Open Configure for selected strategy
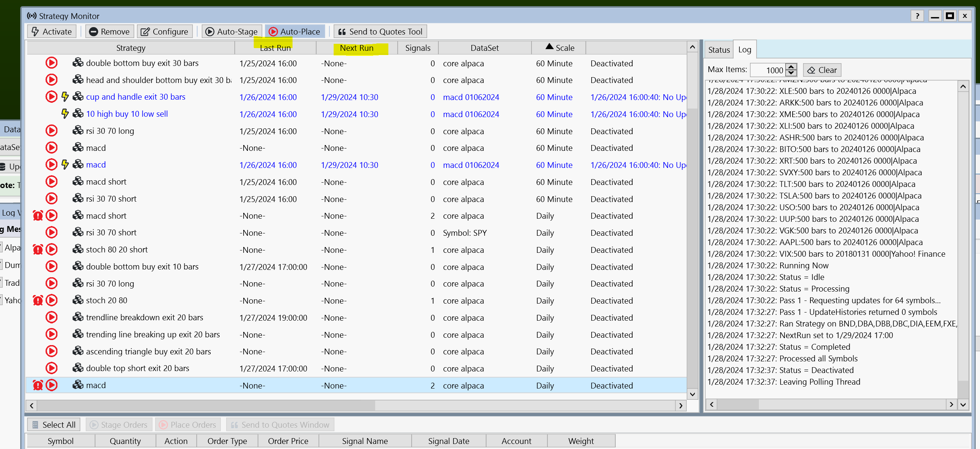The height and width of the screenshot is (449, 980). 164,32
